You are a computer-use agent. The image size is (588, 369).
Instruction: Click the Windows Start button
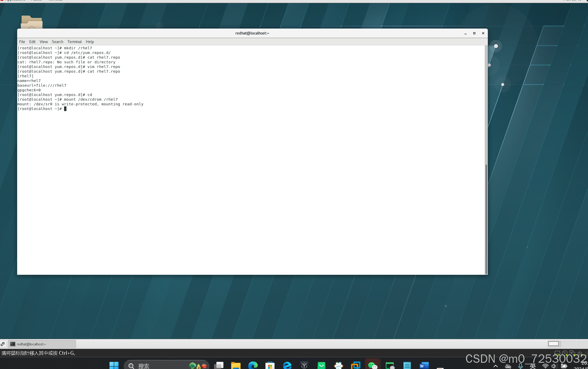[114, 365]
